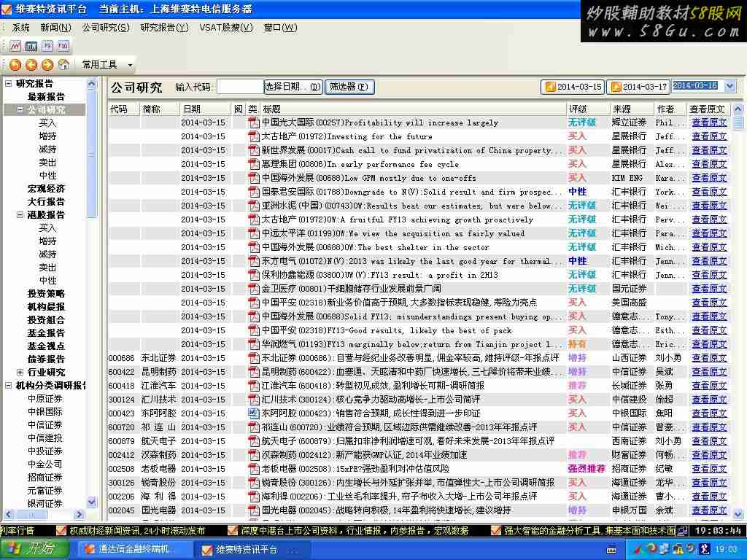The width and height of the screenshot is (747, 560).
Task: Click the 输入代码 input field
Action: (x=240, y=87)
